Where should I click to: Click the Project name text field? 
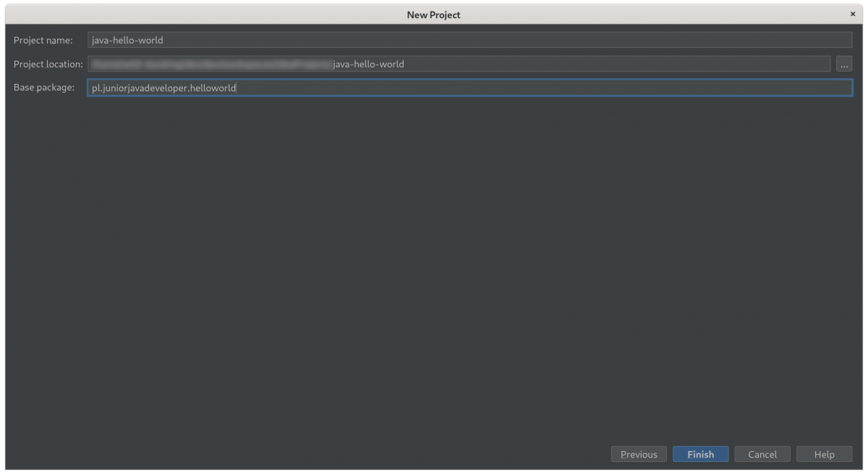point(469,40)
